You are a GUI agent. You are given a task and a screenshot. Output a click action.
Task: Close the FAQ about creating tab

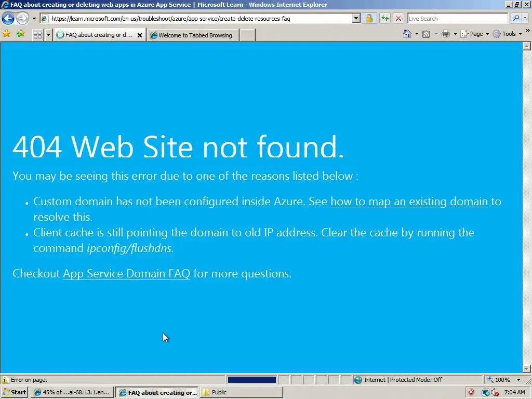click(x=139, y=35)
